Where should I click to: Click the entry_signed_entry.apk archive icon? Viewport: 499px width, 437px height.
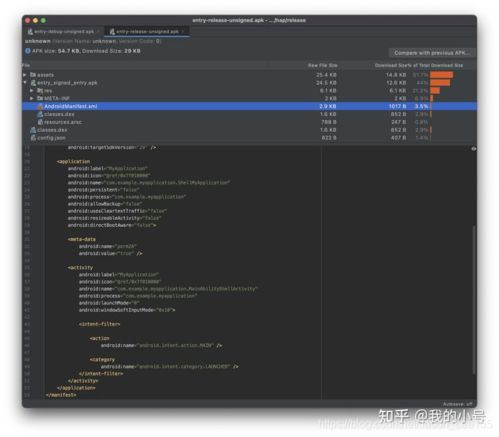pyautogui.click(x=33, y=83)
